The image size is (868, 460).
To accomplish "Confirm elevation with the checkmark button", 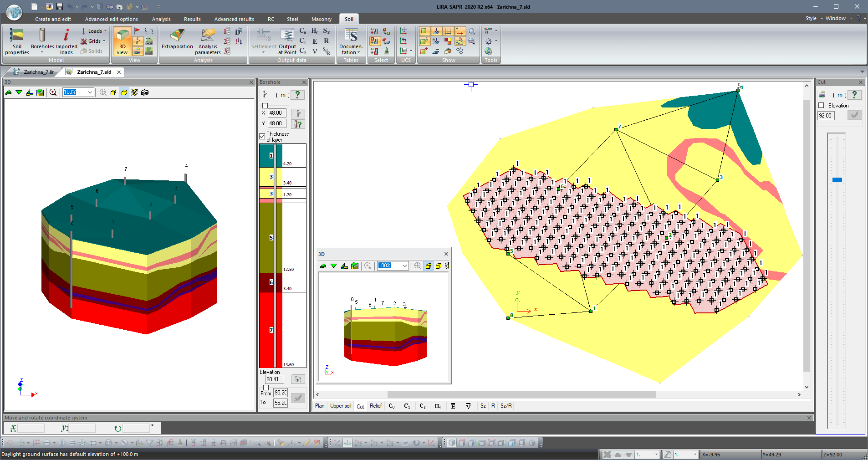I will coord(855,115).
